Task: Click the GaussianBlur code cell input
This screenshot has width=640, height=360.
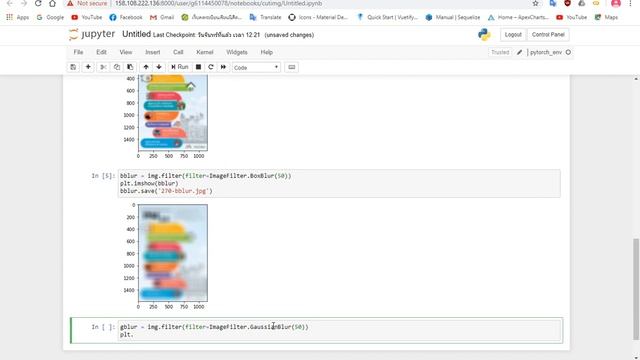Action: pos(339,331)
